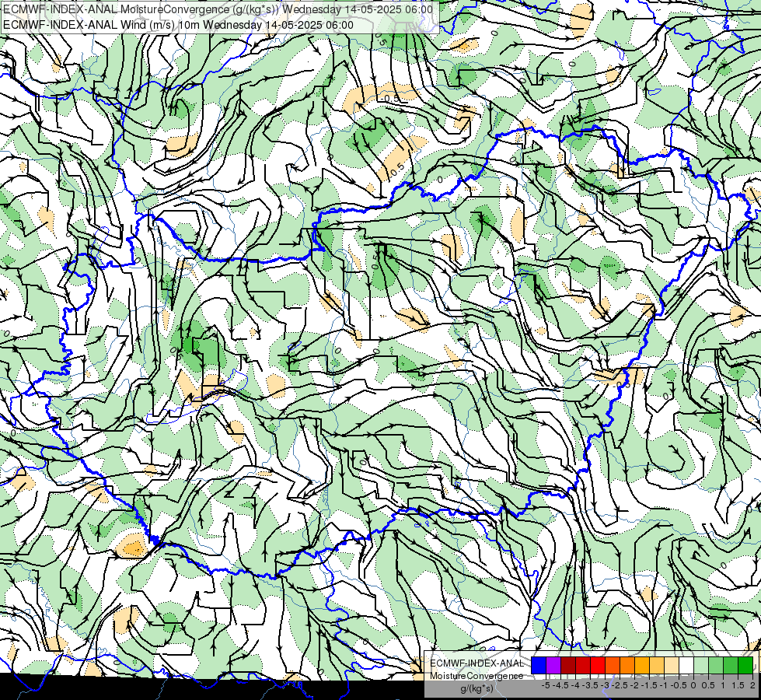Viewport: 761px width, 700px height.
Task: Click the legend tick label '-4.5'
Action: pyautogui.click(x=560, y=685)
